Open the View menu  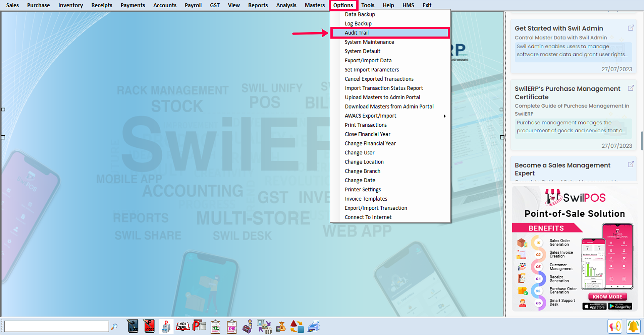234,5
